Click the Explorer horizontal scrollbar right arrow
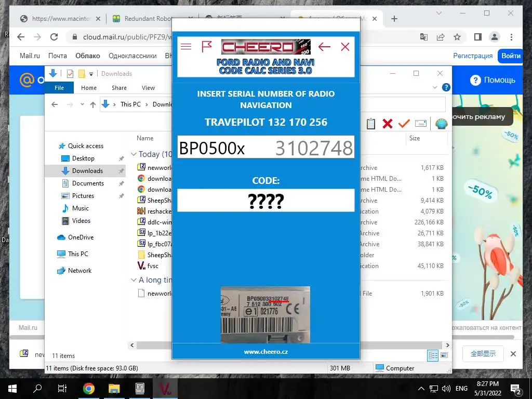Image resolution: width=532 pixels, height=399 pixels. [447, 345]
